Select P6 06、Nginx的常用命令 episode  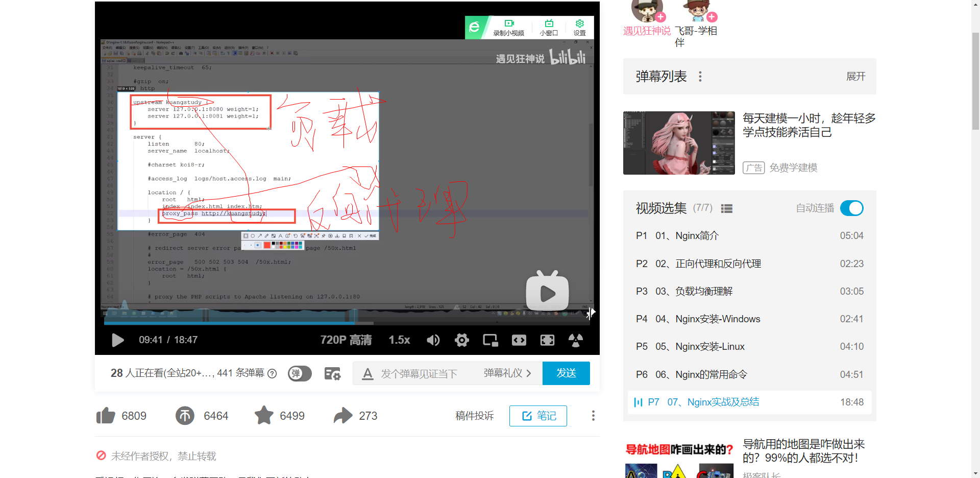tap(749, 374)
